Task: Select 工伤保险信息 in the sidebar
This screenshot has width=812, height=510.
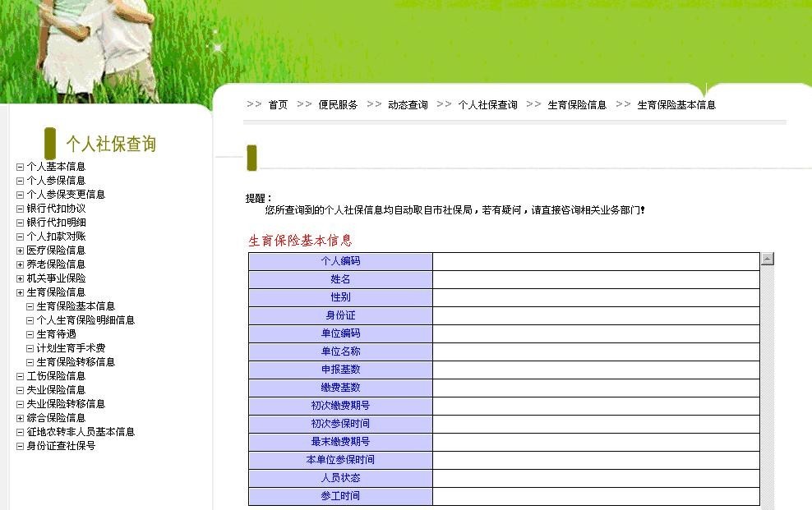Action: coord(56,375)
